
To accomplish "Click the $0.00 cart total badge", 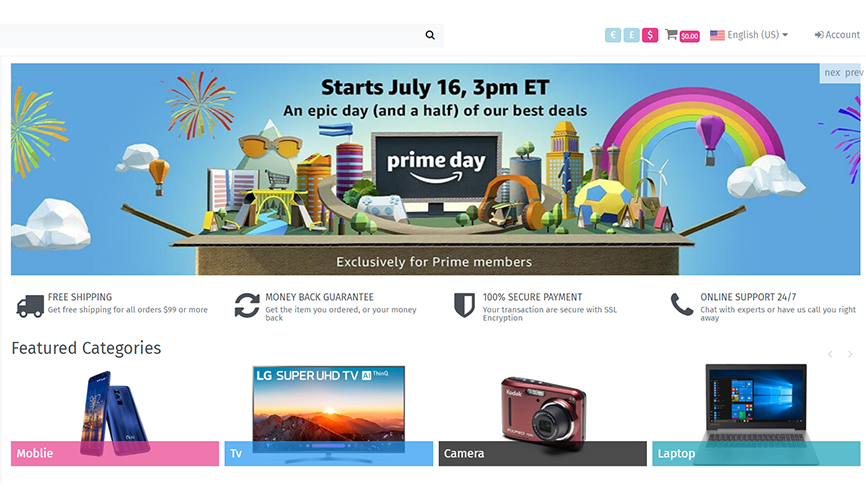I will pyautogui.click(x=689, y=36).
